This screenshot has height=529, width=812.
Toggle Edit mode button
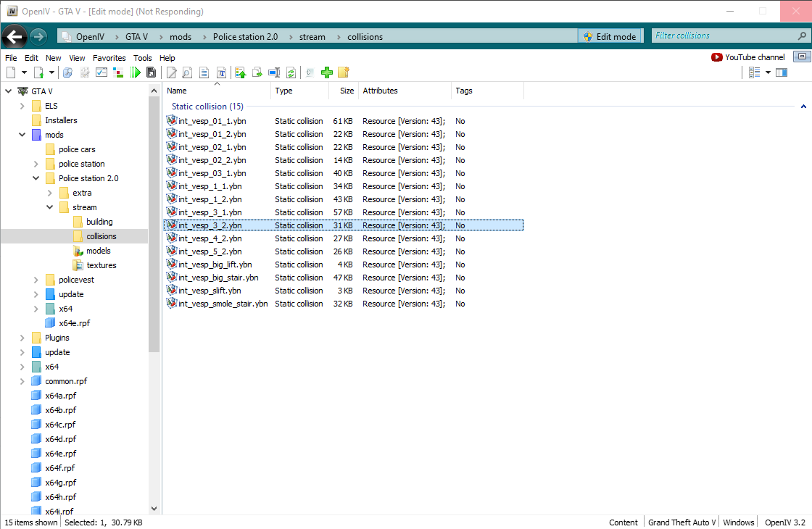(x=609, y=36)
